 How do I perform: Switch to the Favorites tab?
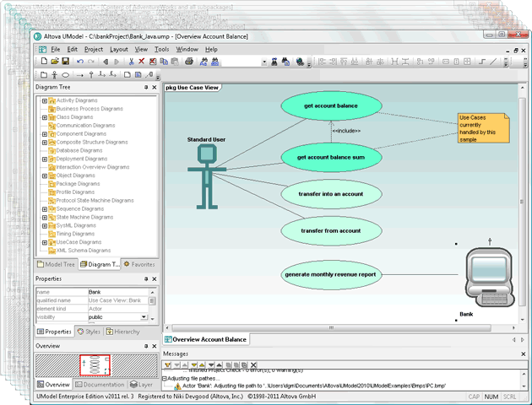pyautogui.click(x=139, y=264)
